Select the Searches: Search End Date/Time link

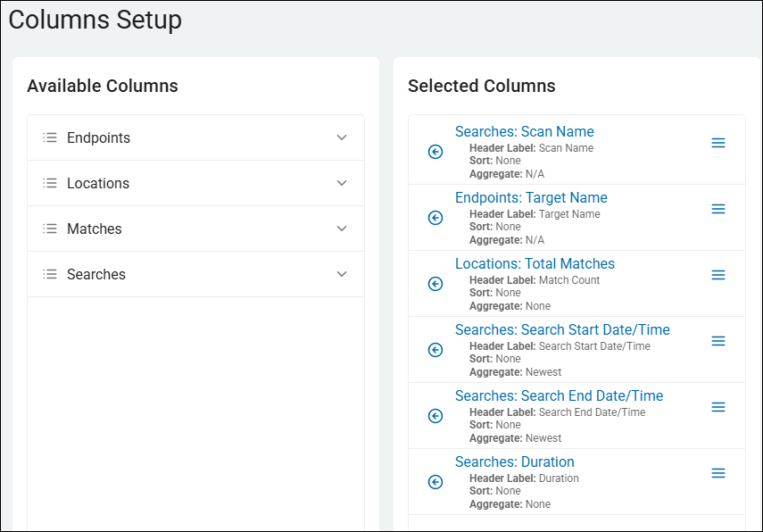click(x=560, y=395)
